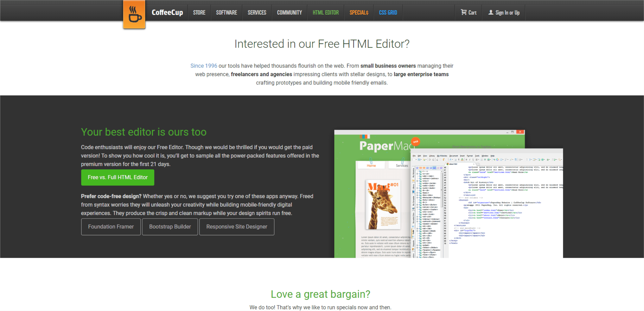
Task: Click the Home tab in PaperMag preview
Action: click(371, 166)
